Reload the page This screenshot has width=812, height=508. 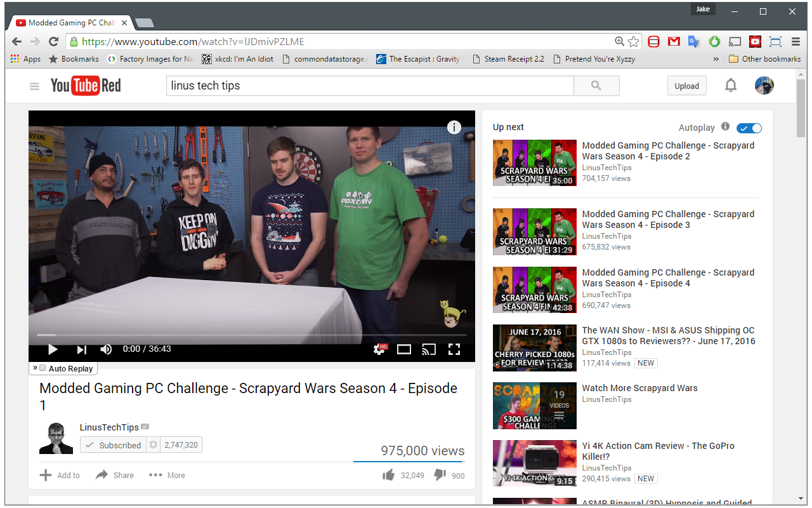pyautogui.click(x=54, y=41)
